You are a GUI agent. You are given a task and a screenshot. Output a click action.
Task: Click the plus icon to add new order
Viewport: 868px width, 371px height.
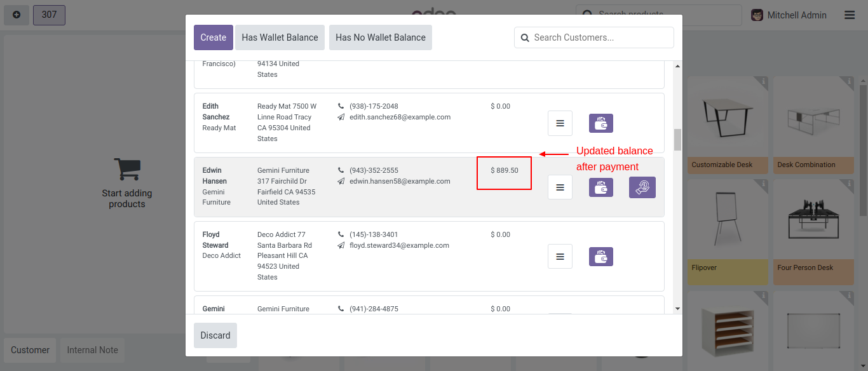[x=17, y=15]
